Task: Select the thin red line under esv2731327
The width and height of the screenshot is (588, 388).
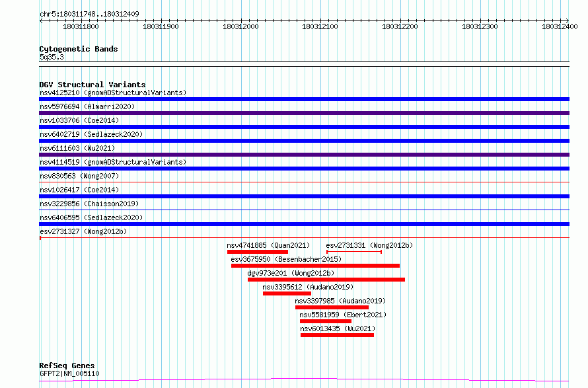Action: click(x=304, y=237)
